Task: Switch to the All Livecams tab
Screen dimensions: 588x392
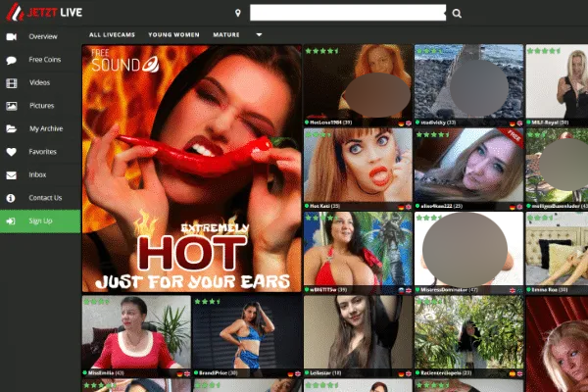Action: (x=111, y=34)
